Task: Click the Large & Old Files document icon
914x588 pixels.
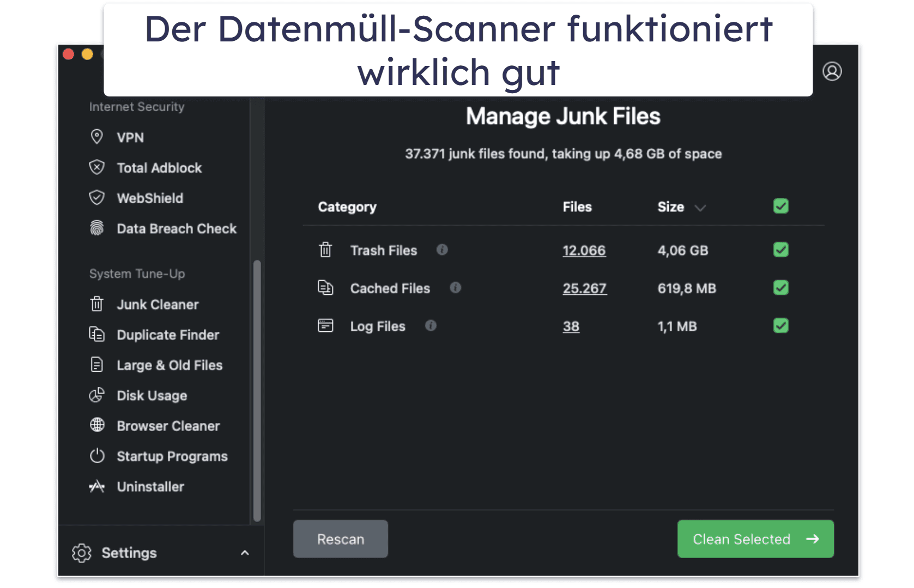Action: click(96, 365)
